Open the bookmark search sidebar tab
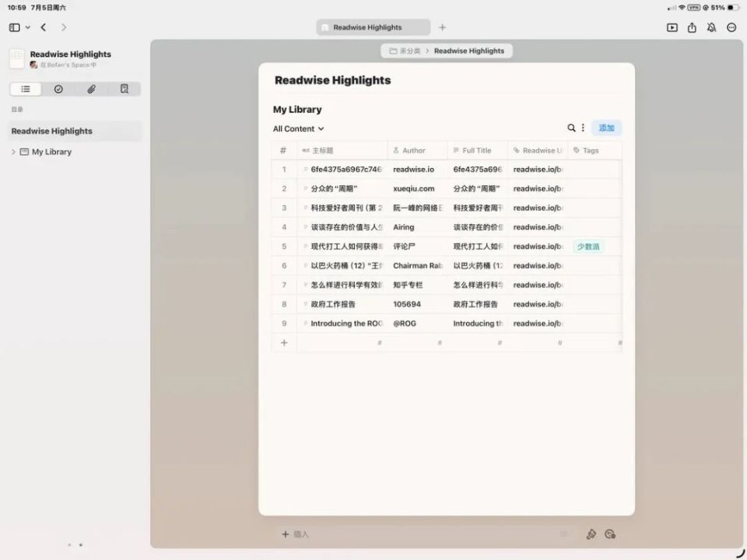The height and width of the screenshot is (560, 747). (124, 89)
